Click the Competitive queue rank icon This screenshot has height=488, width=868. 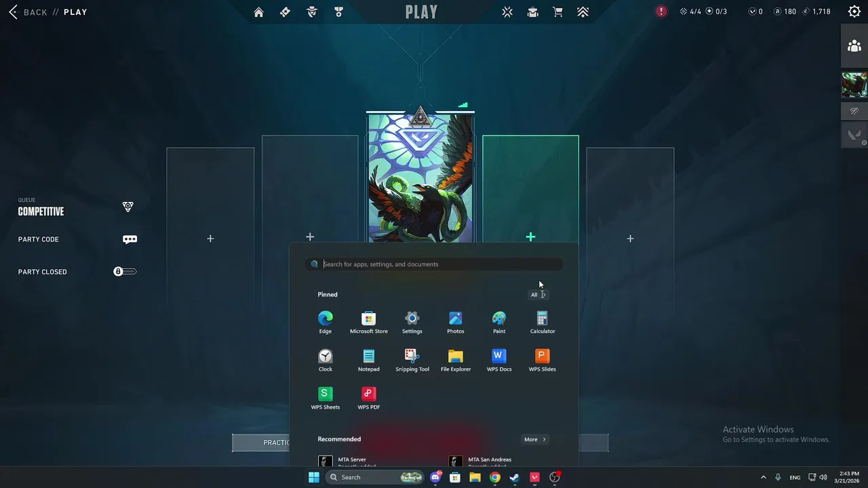[127, 207]
